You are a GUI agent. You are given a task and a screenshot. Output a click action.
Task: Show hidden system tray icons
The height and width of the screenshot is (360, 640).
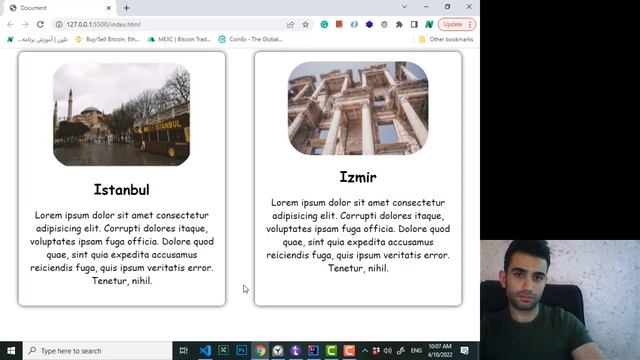point(365,351)
